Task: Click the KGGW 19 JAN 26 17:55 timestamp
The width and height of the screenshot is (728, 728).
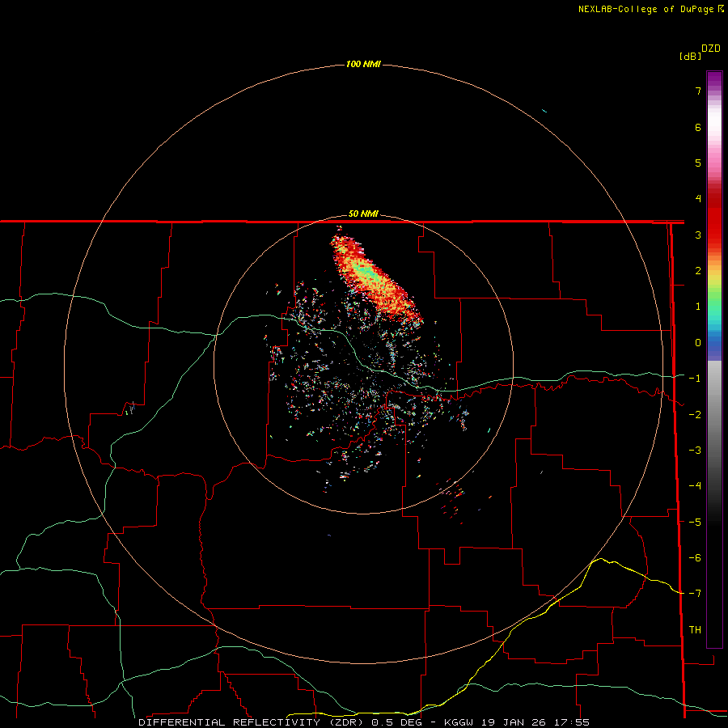Action: click(517, 722)
